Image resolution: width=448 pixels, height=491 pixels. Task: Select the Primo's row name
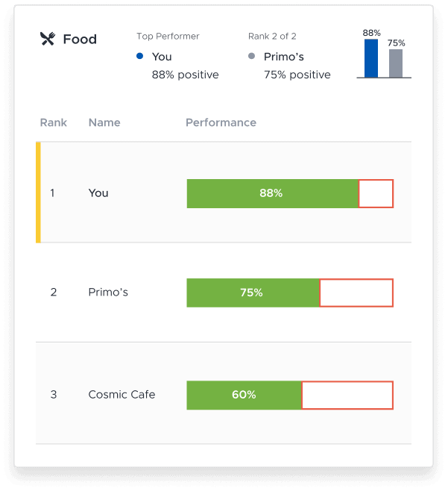pyautogui.click(x=108, y=293)
